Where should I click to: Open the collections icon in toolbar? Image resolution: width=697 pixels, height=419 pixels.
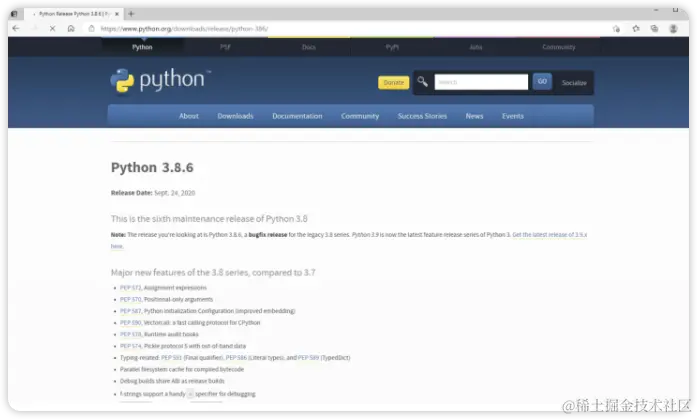click(x=654, y=28)
